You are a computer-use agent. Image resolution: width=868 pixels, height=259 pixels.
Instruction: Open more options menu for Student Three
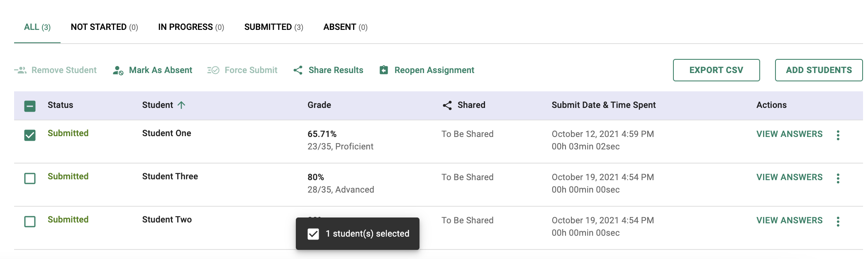838,178
